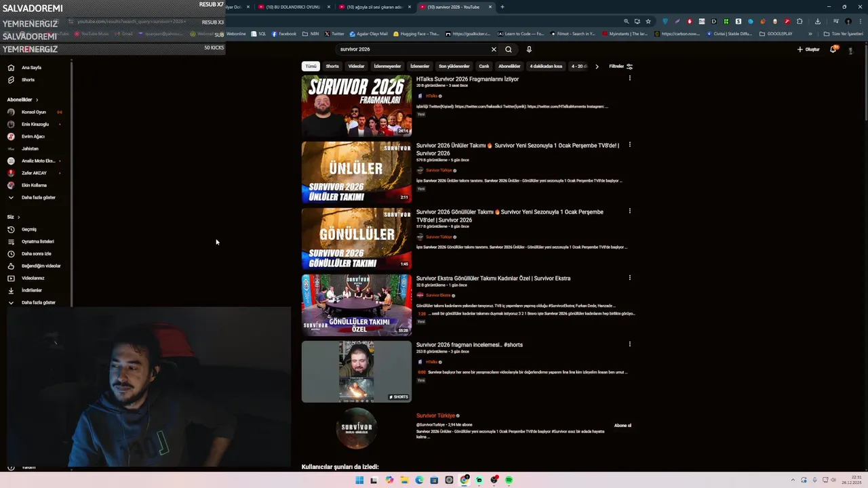Play Survivor 2026 Fragmanları thumbnail
This screenshot has height=488, width=868.
(x=357, y=106)
